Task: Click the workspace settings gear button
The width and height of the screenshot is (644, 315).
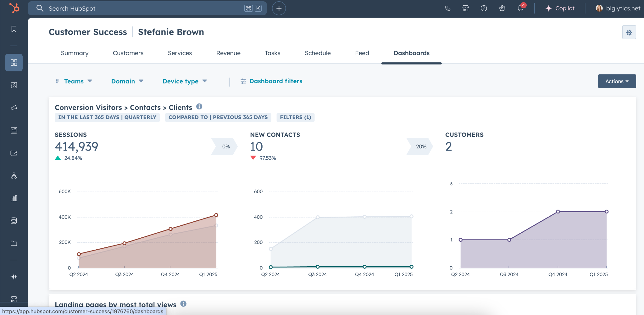Action: click(629, 32)
